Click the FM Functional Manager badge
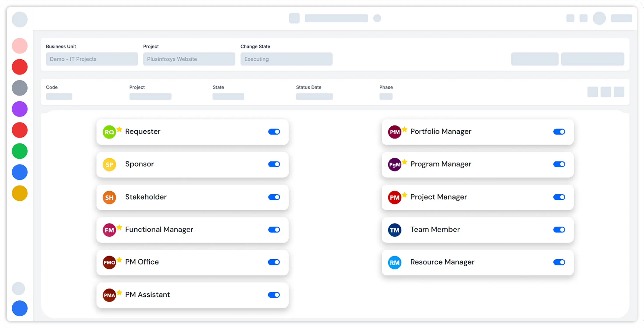The image size is (644, 328). coord(109,230)
